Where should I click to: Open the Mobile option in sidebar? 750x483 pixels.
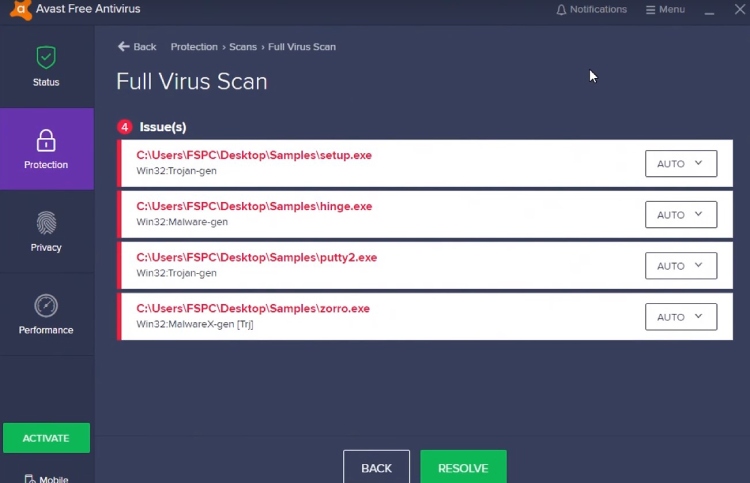point(46,478)
